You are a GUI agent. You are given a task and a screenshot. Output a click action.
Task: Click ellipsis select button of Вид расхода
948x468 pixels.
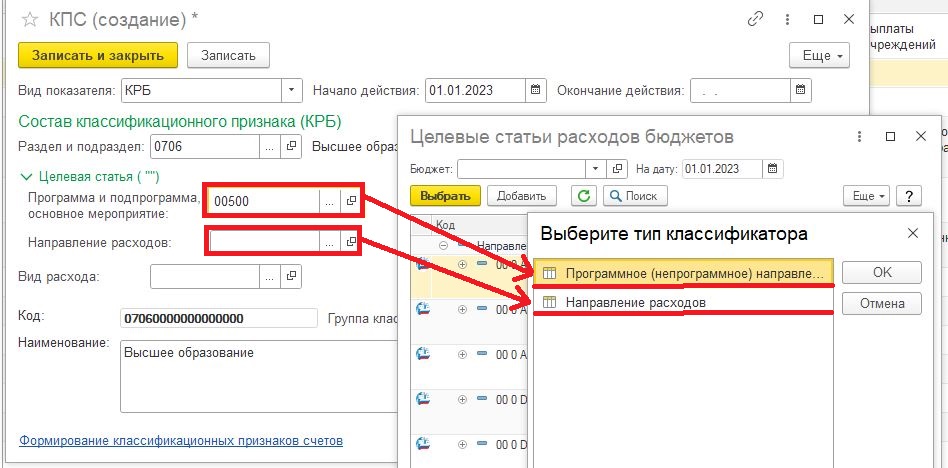[x=270, y=276]
